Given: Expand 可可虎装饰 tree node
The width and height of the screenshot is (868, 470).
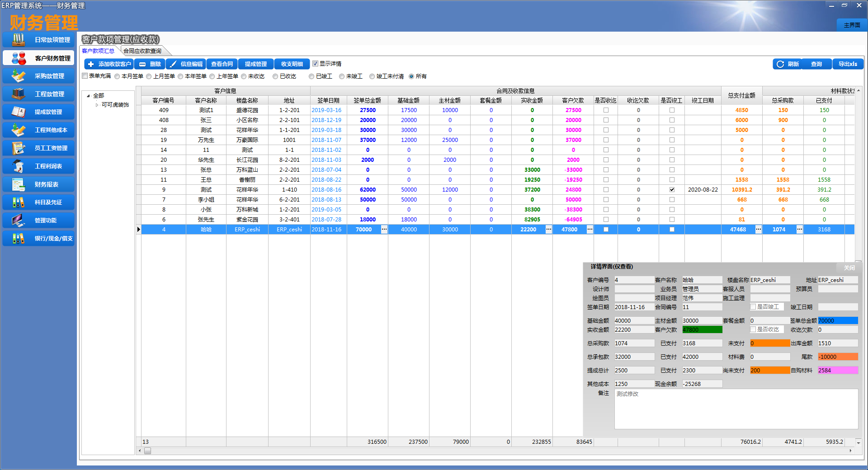Looking at the screenshot, I should tap(97, 105).
